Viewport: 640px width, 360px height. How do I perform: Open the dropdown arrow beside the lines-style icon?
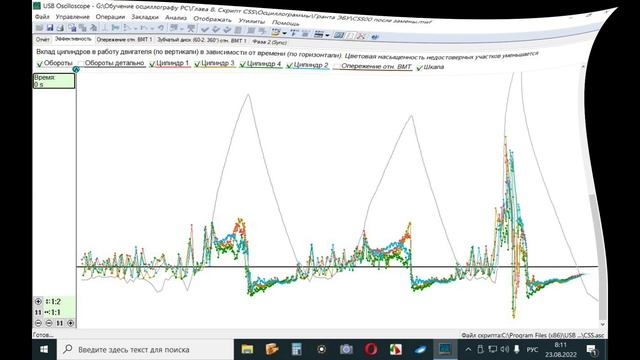coord(327,35)
